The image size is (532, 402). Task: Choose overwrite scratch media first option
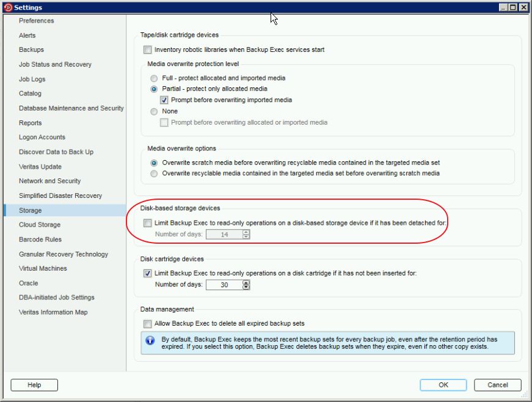click(x=154, y=163)
